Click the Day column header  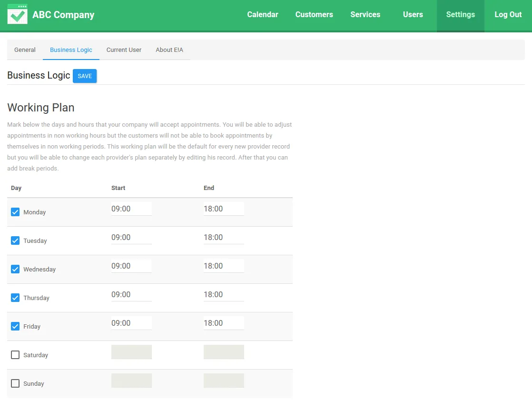[x=16, y=188]
